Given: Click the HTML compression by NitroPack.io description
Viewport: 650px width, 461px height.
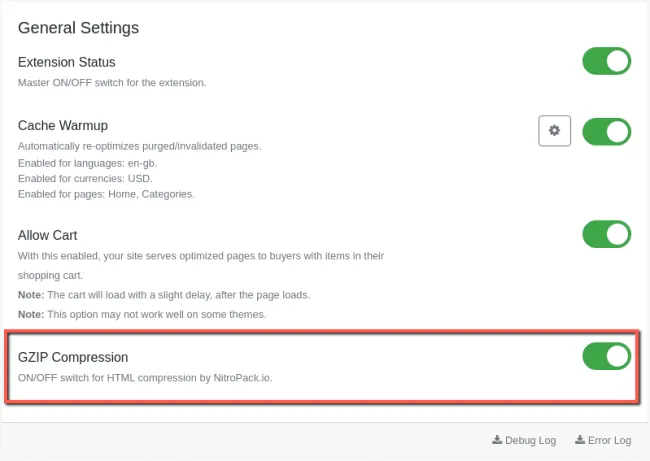Looking at the screenshot, I should coord(143,378).
